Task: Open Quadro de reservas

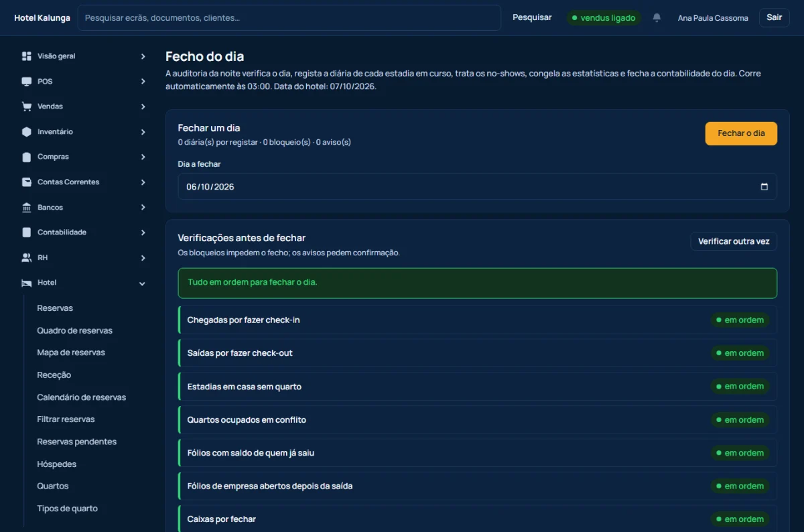Action: click(74, 330)
